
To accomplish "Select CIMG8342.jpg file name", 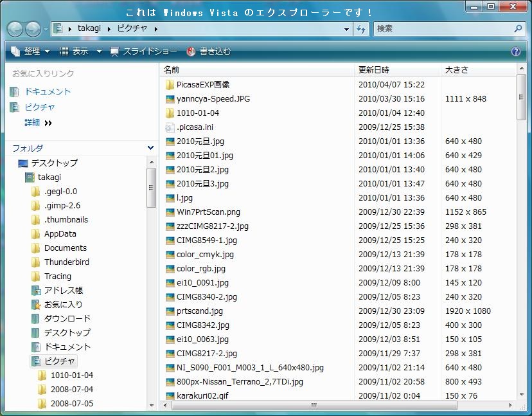I will tap(203, 325).
